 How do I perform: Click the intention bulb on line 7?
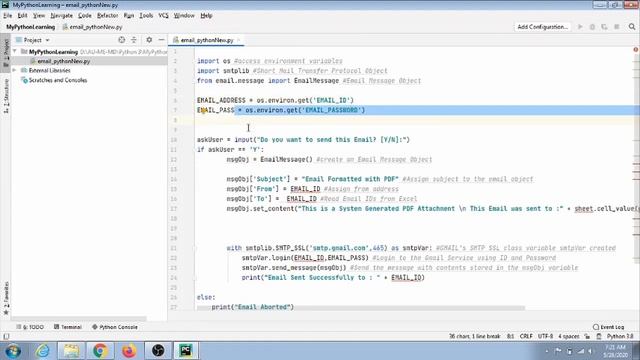[x=203, y=111]
